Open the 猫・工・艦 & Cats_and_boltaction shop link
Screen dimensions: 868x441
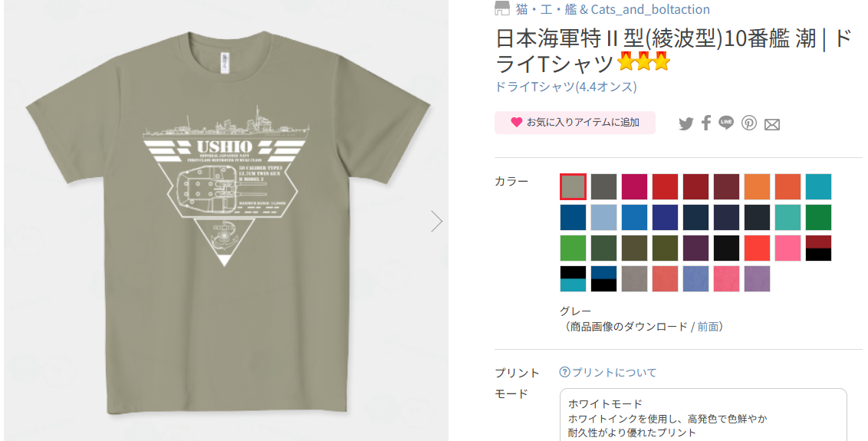613,9
